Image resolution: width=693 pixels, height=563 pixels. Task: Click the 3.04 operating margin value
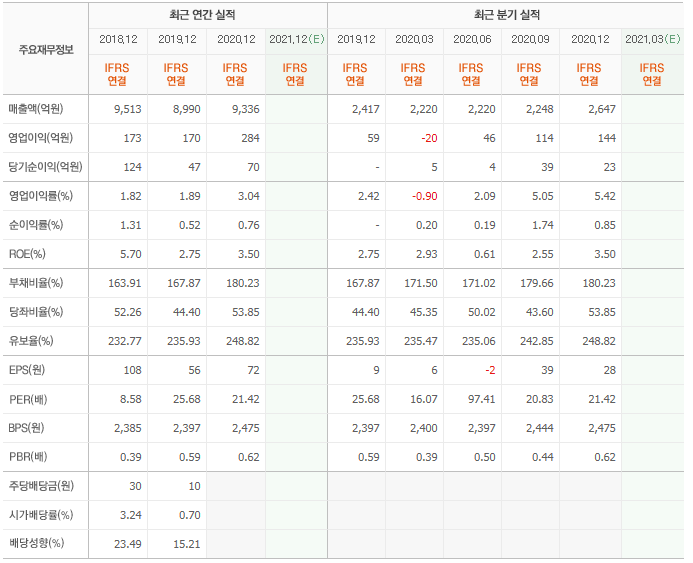pyautogui.click(x=249, y=196)
